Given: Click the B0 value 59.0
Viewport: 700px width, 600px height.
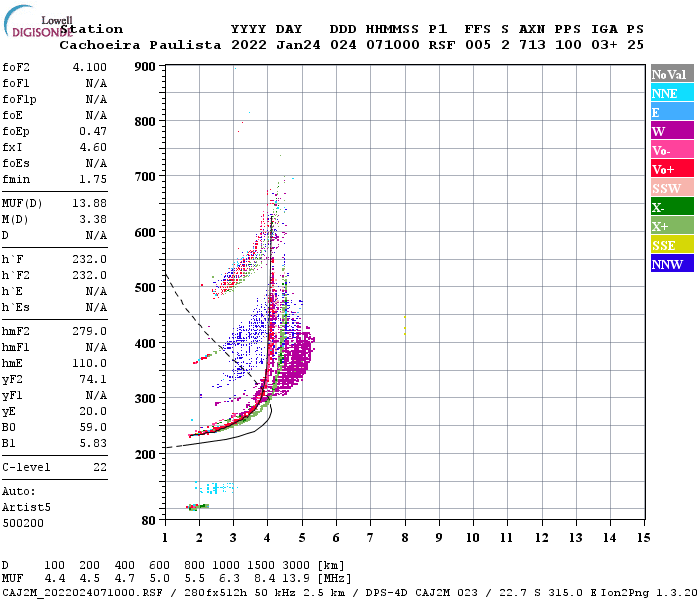Looking at the screenshot, I should (x=93, y=428).
